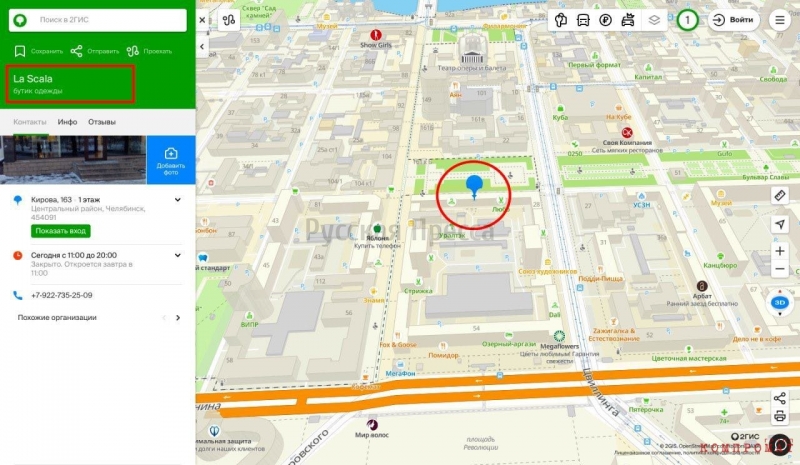Viewport: 800px width, 465px height.
Task: Toggle the parking layer icon
Action: coord(606,20)
